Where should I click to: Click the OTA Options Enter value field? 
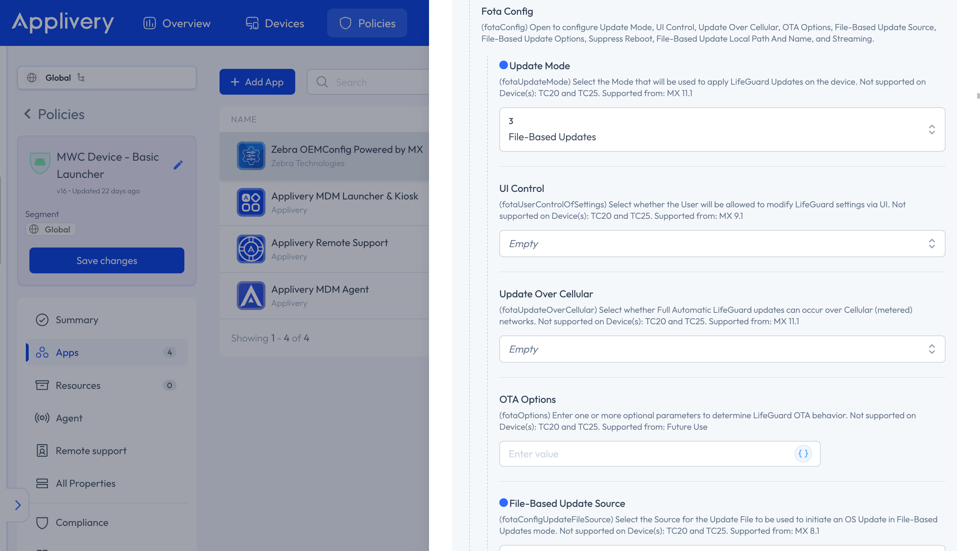[x=647, y=453]
